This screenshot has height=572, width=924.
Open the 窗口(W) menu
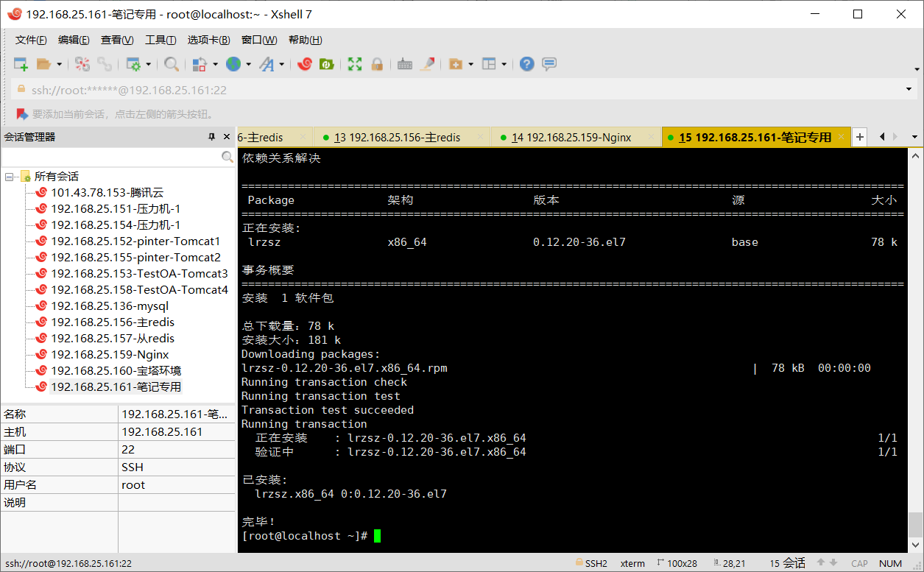259,40
